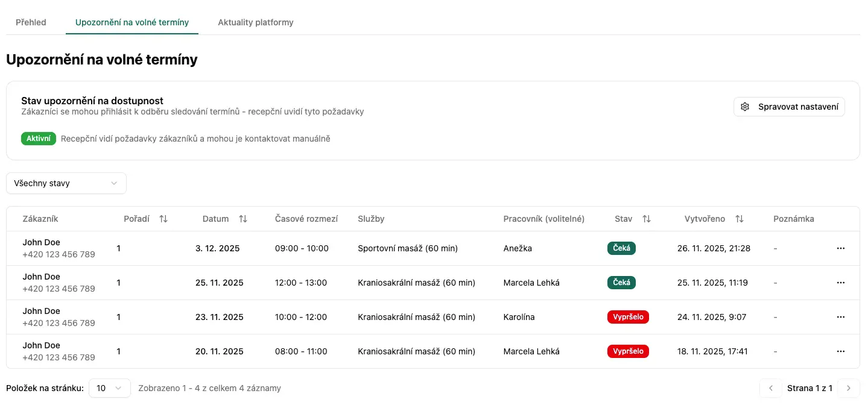This screenshot has width=868, height=414.
Task: Open actions menu for 23. 11. 2025 row
Action: [841, 317]
